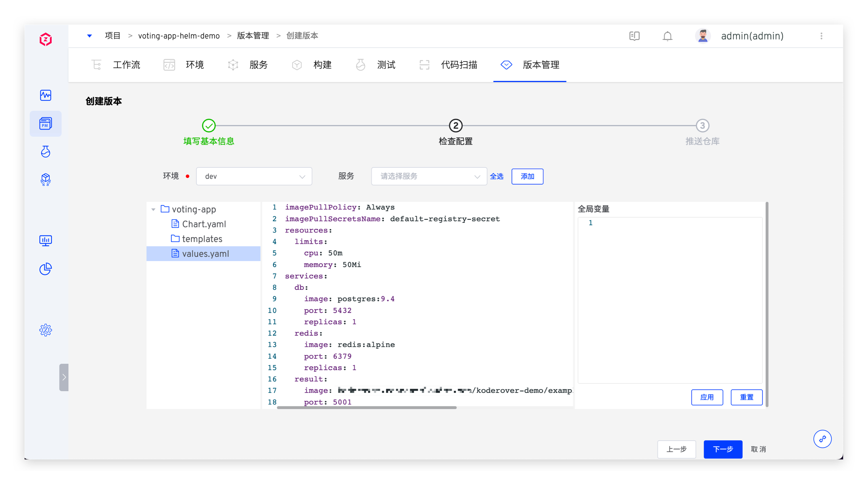Open the 请选择服务 service dropdown
Viewport: 868px width, 484px height.
coord(429,176)
